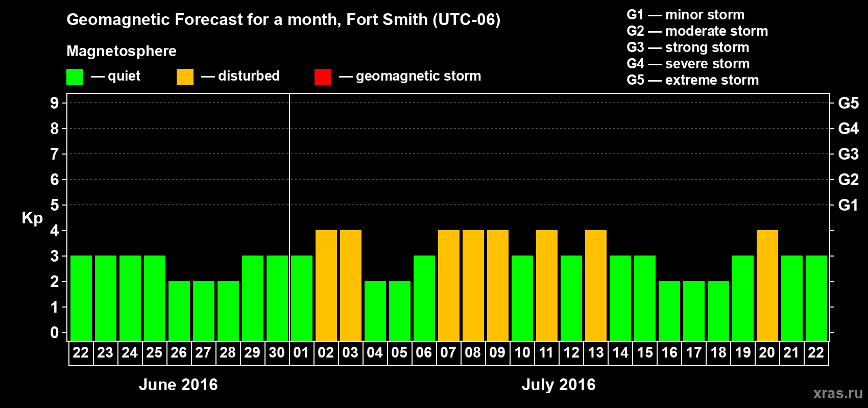Viewport: 868px width, 408px height.
Task: Click the July 02 orange bar
Action: pyautogui.click(x=326, y=285)
